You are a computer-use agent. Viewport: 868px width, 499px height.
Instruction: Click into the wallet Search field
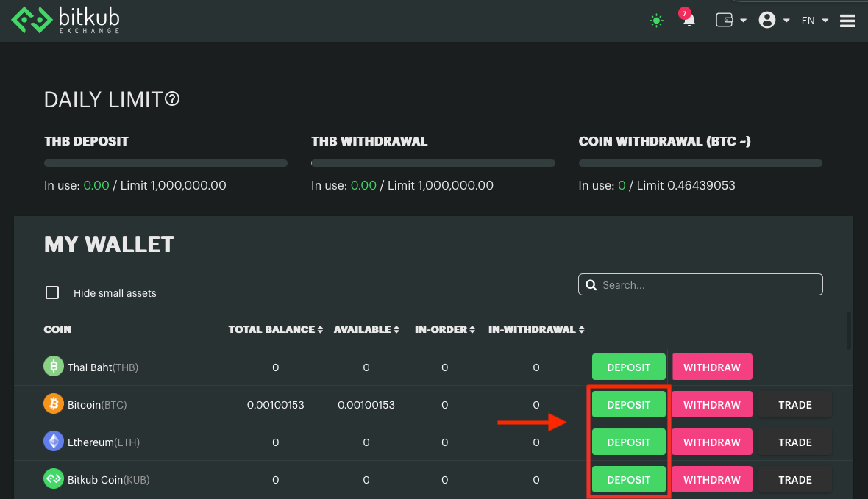click(700, 284)
